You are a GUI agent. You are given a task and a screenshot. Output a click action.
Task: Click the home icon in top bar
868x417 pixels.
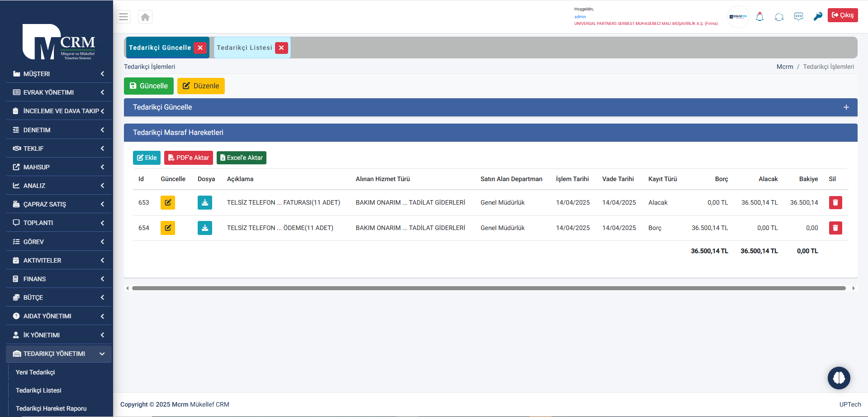point(145,17)
